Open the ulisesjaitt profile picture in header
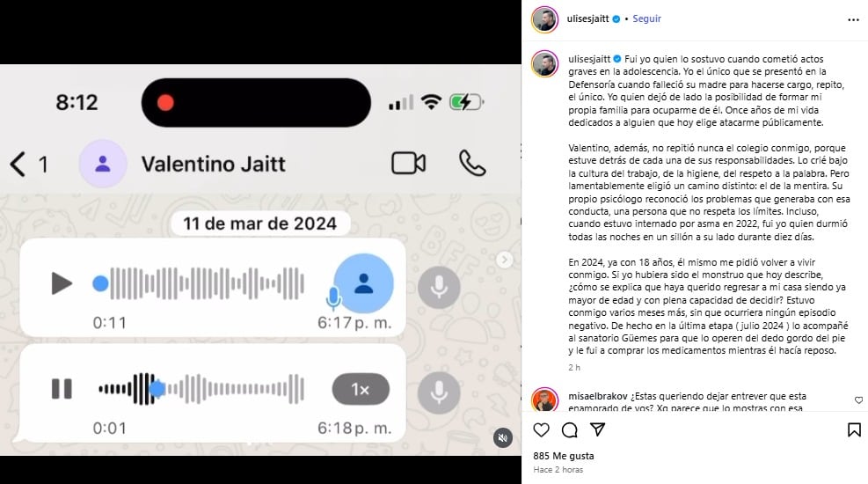 (544, 19)
